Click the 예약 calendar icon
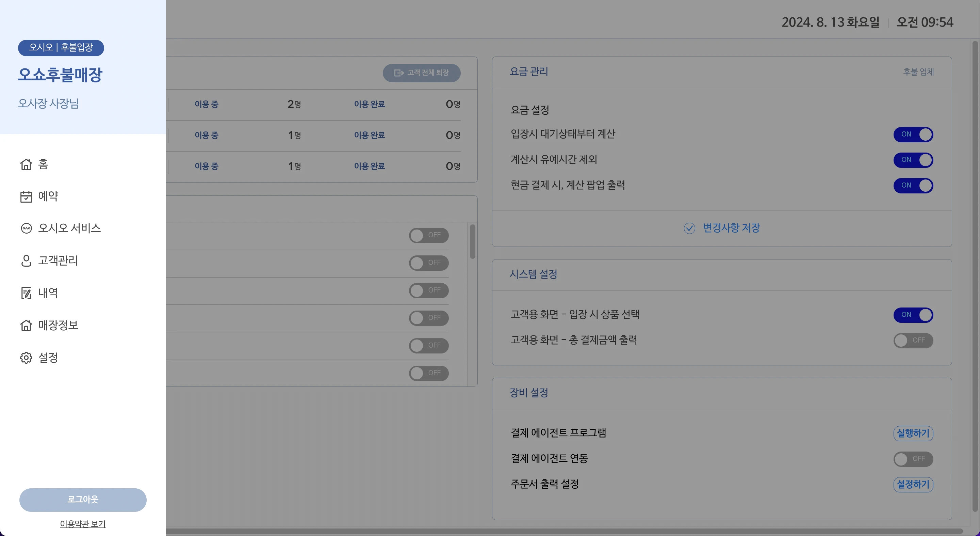Screen dimensions: 980x536 (26, 196)
